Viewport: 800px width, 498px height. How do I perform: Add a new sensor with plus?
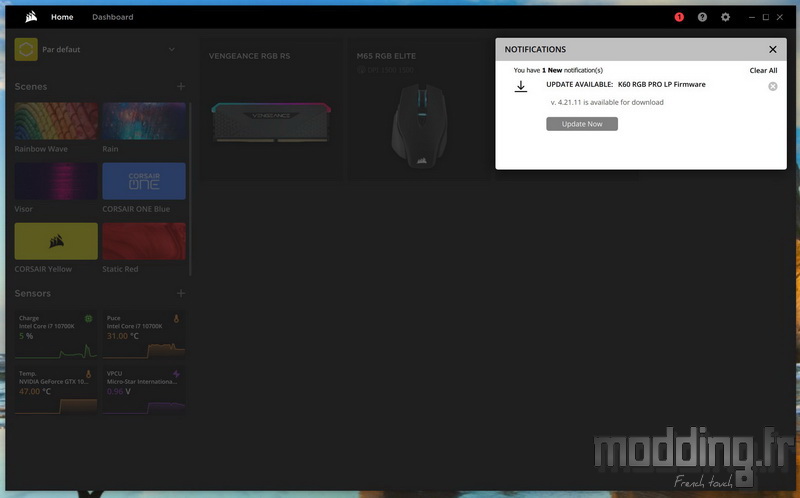click(181, 293)
